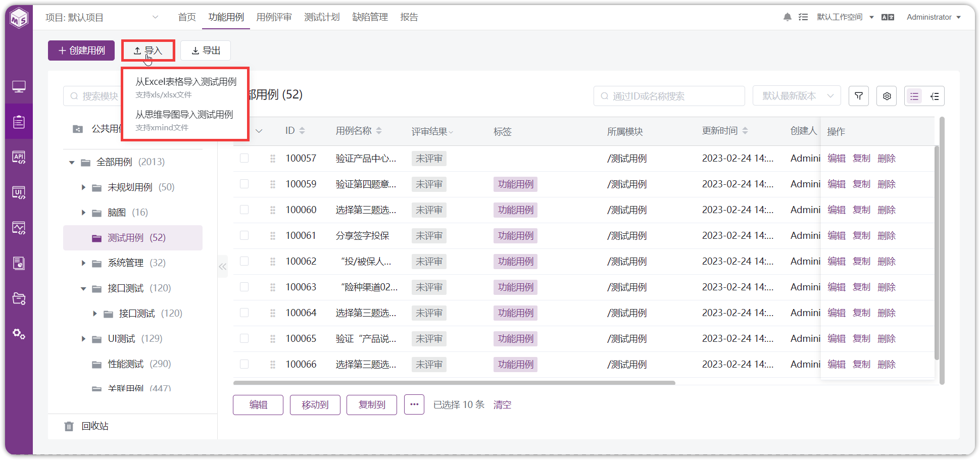Open the 默认工作空间 workspace dropdown
This screenshot has width=980, height=460.
[845, 17]
